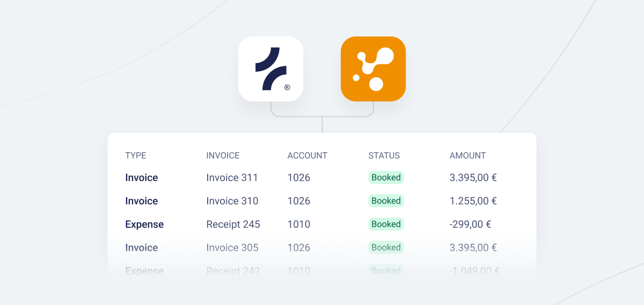
Task: Select the ACCOUNT column header
Action: click(307, 155)
